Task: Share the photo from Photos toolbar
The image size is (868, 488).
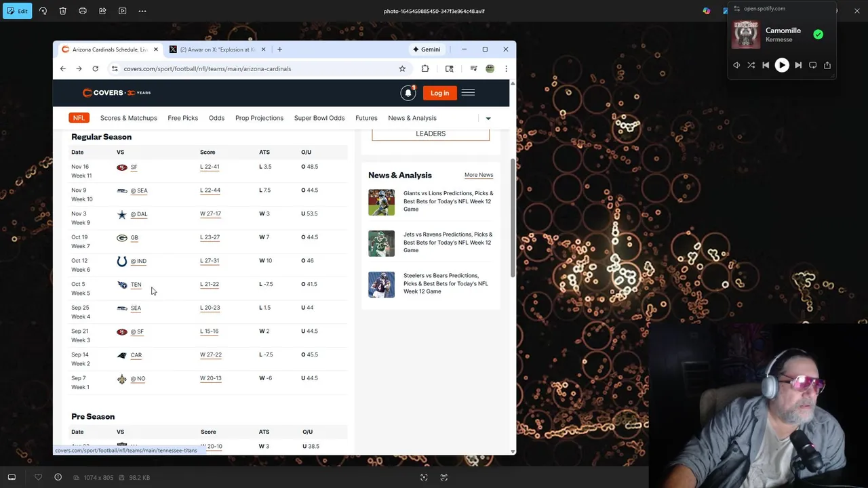Action: (102, 11)
